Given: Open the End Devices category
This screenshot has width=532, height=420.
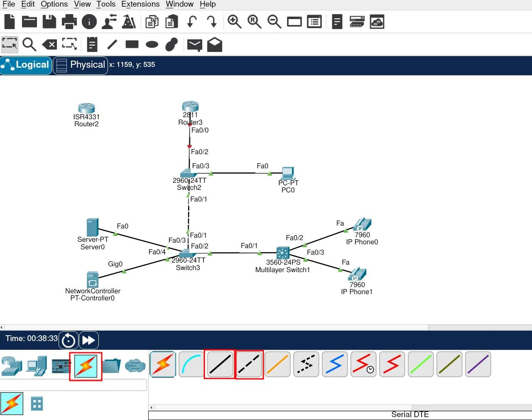Looking at the screenshot, I should click(x=37, y=366).
